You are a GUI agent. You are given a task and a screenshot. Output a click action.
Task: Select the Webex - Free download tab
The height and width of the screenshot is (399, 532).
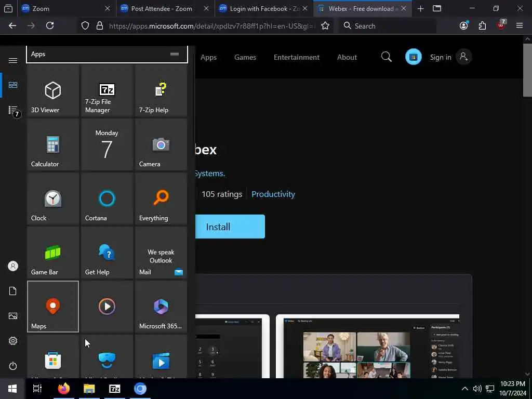362,8
